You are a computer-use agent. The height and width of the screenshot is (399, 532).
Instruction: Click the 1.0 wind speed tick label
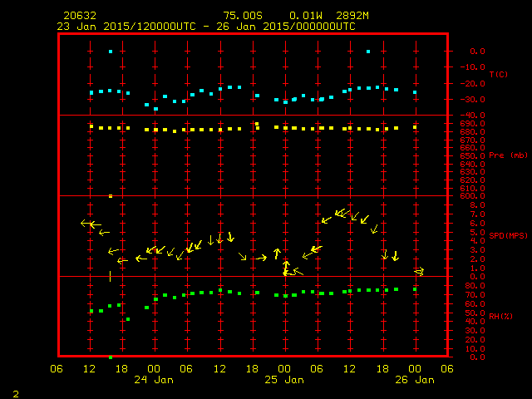pos(477,268)
